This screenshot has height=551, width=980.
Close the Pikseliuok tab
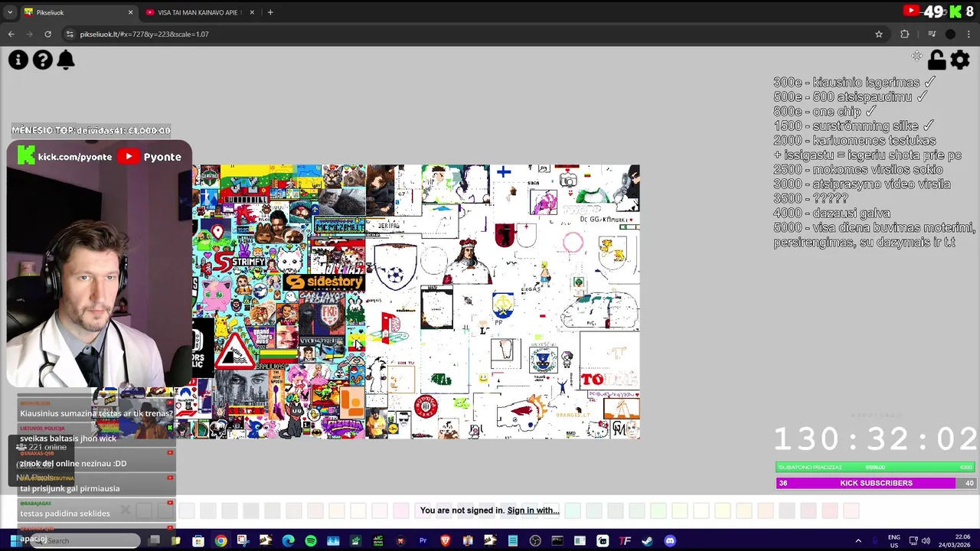[x=130, y=12]
